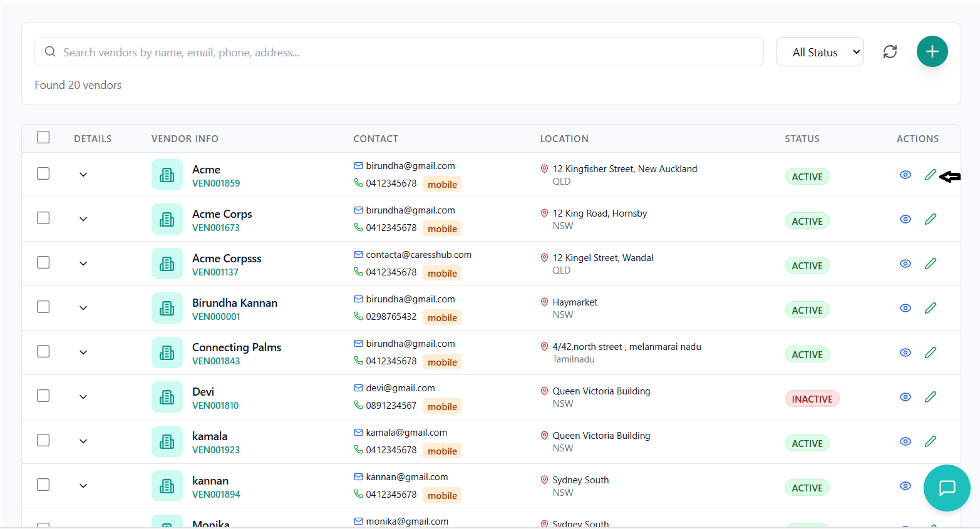The height and width of the screenshot is (529, 980).
Task: Expand details for Acme Corpsss
Action: [83, 263]
